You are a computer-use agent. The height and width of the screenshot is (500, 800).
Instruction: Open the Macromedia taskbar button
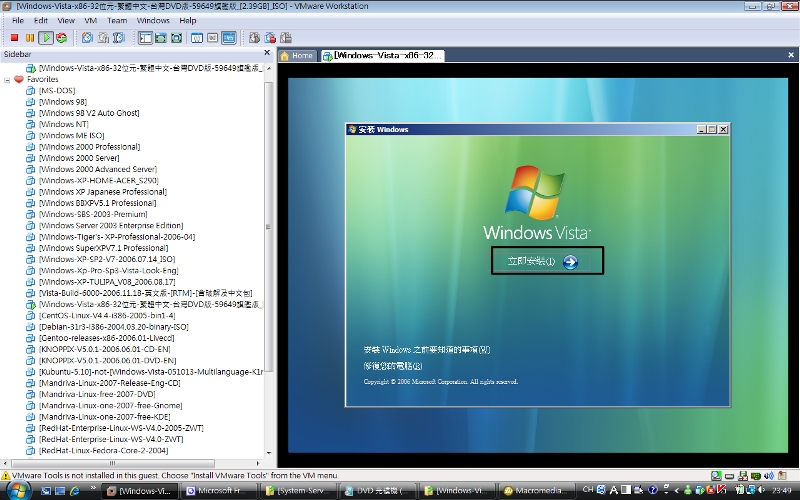(537, 491)
